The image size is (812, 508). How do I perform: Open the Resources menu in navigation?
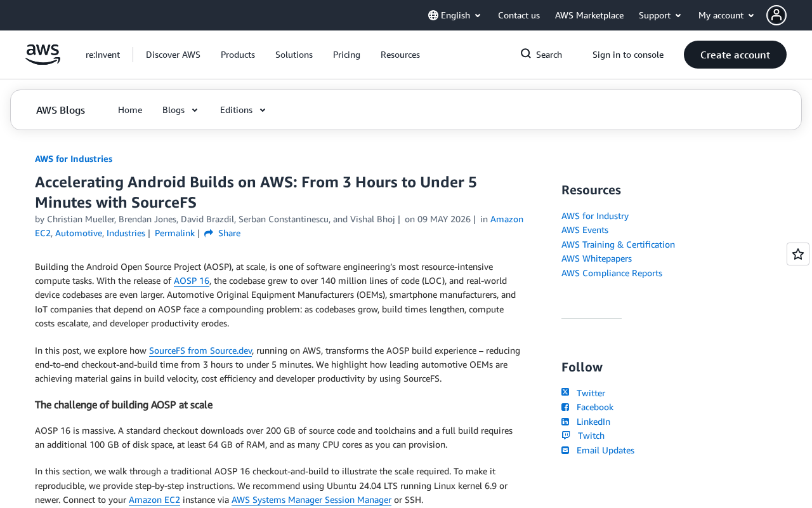(x=400, y=55)
